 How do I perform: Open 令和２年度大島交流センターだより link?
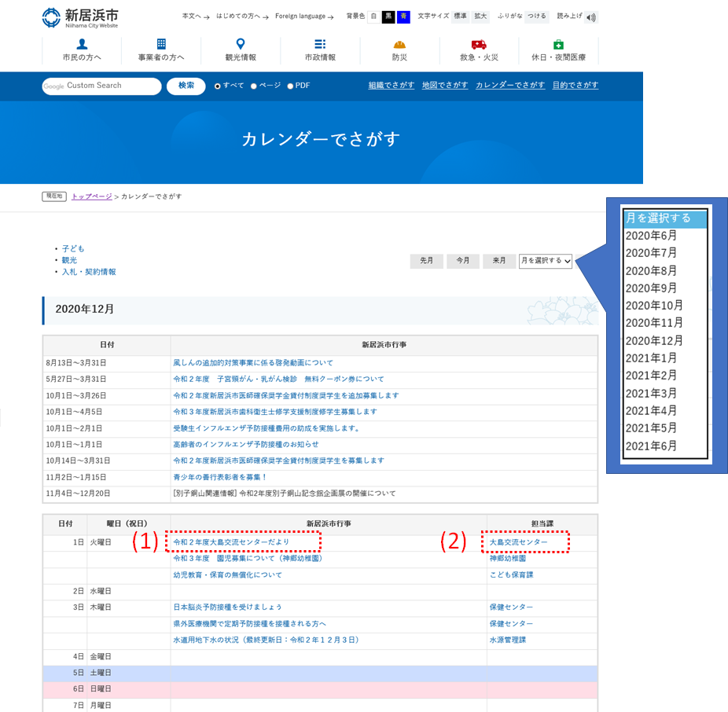tap(231, 542)
